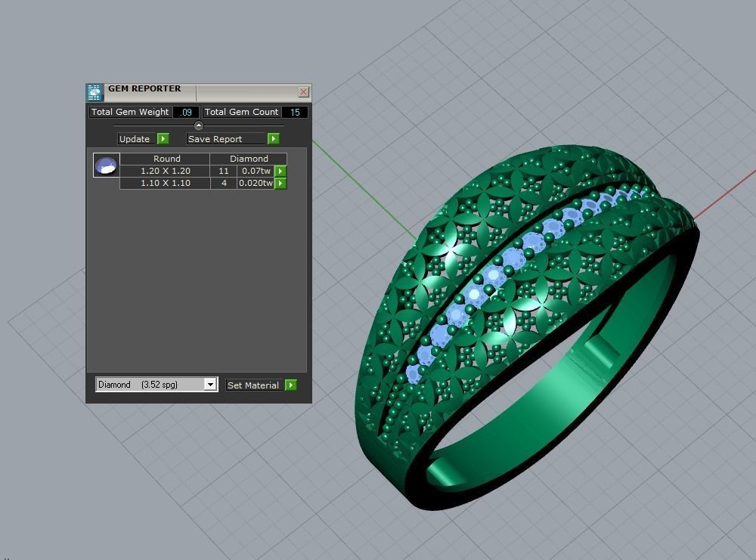756x560 pixels.
Task: Click the Diamond column header
Action: pos(248,159)
